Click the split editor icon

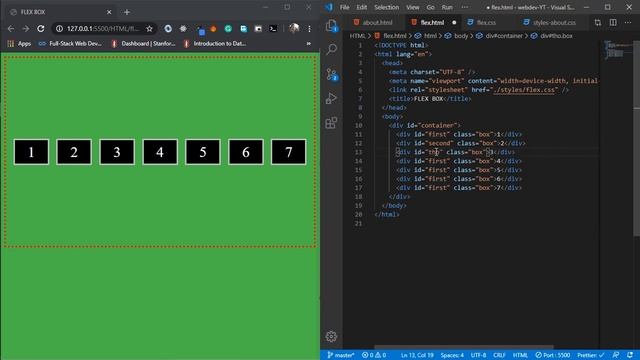pyautogui.click(x=613, y=22)
